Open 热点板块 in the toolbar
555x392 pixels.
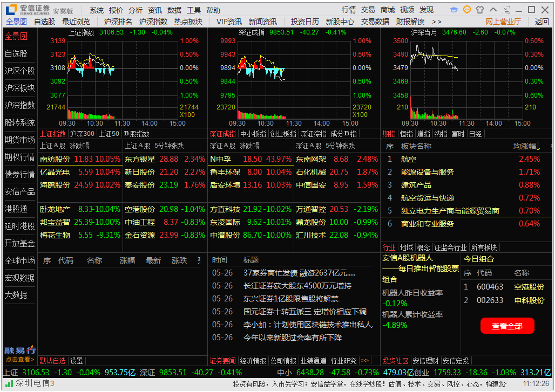(188, 22)
